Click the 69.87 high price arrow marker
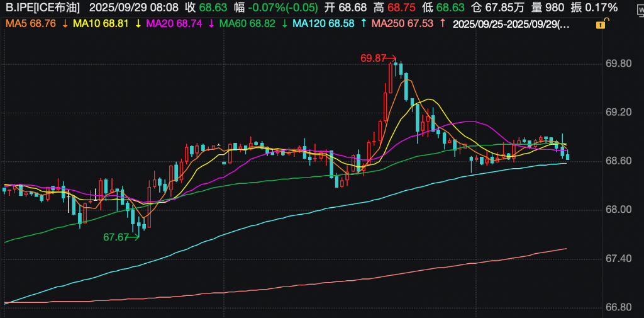This screenshot has width=644, height=318. pos(392,58)
